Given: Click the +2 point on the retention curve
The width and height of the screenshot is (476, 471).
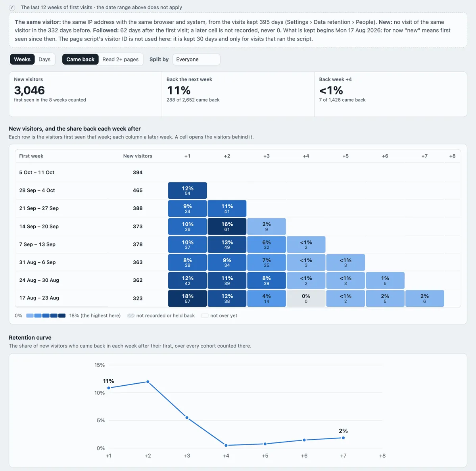Looking at the screenshot, I should click(148, 382).
